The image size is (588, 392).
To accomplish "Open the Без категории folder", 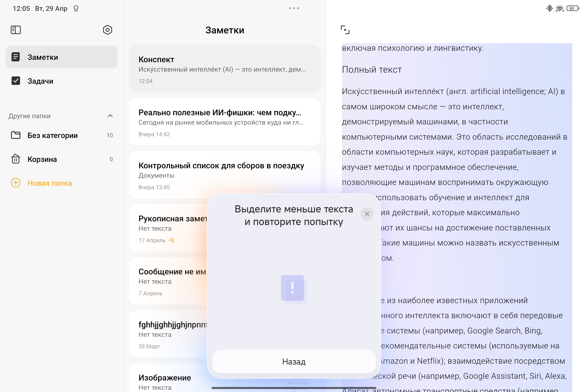I will click(62, 135).
